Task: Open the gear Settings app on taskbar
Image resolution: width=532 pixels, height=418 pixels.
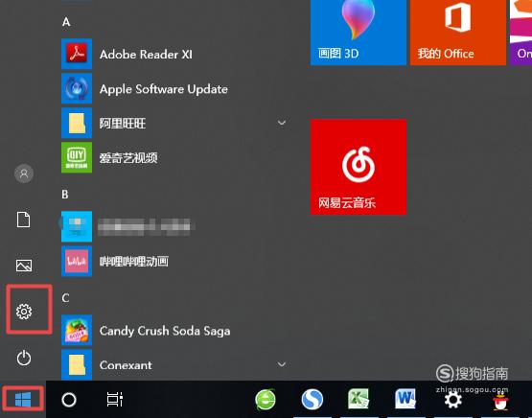Action: coord(453,400)
